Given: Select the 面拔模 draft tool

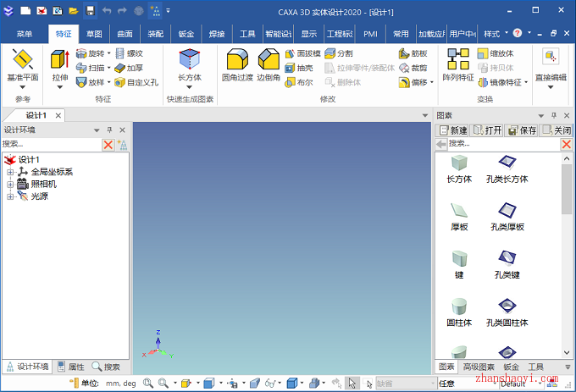Looking at the screenshot, I should [x=302, y=53].
